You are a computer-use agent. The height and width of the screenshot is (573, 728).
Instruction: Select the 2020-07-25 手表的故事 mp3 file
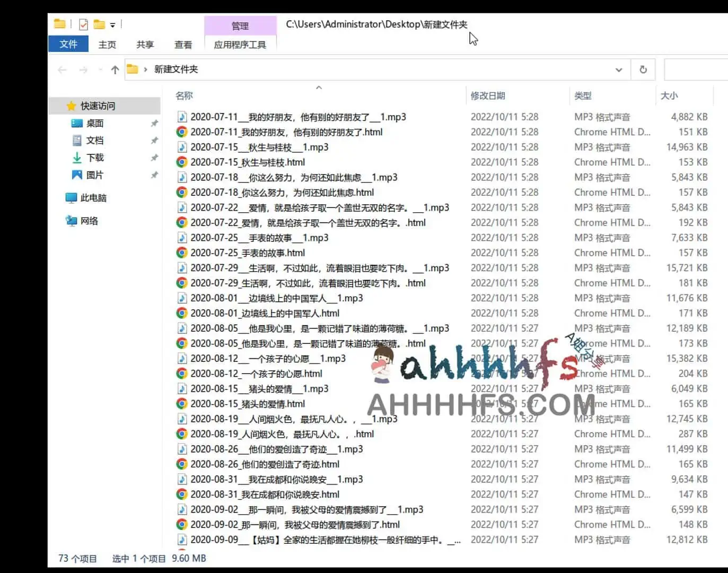click(258, 238)
